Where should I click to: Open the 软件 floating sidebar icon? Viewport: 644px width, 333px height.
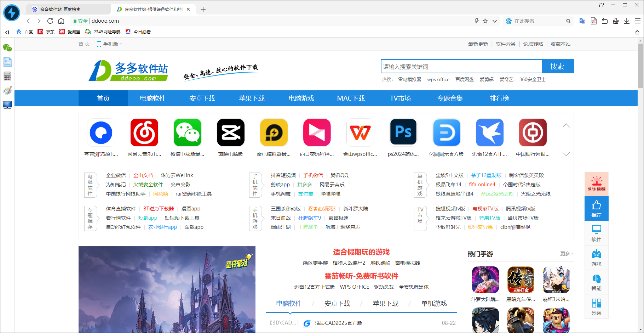tap(597, 233)
